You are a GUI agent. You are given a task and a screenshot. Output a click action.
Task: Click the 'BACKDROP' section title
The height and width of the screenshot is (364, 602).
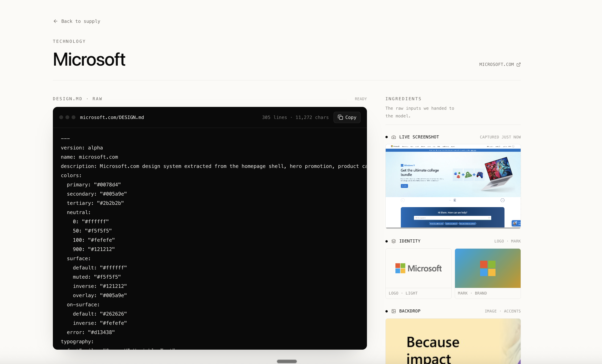410,311
